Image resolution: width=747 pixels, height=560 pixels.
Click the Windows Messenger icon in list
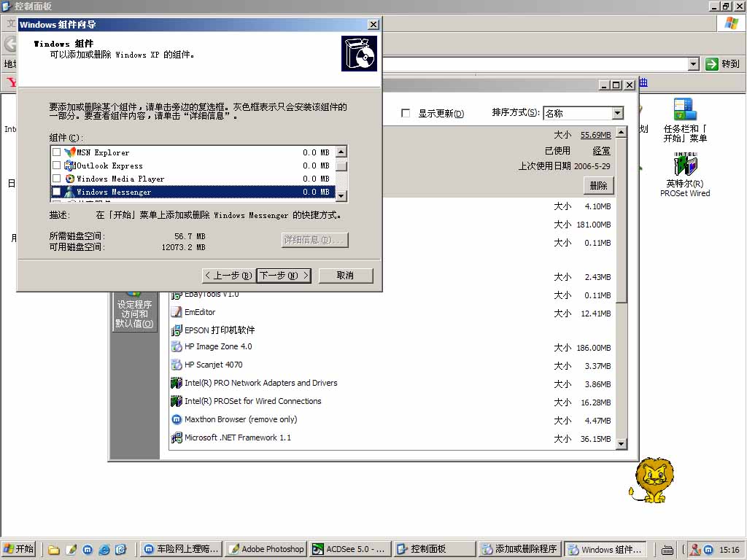pyautogui.click(x=70, y=192)
